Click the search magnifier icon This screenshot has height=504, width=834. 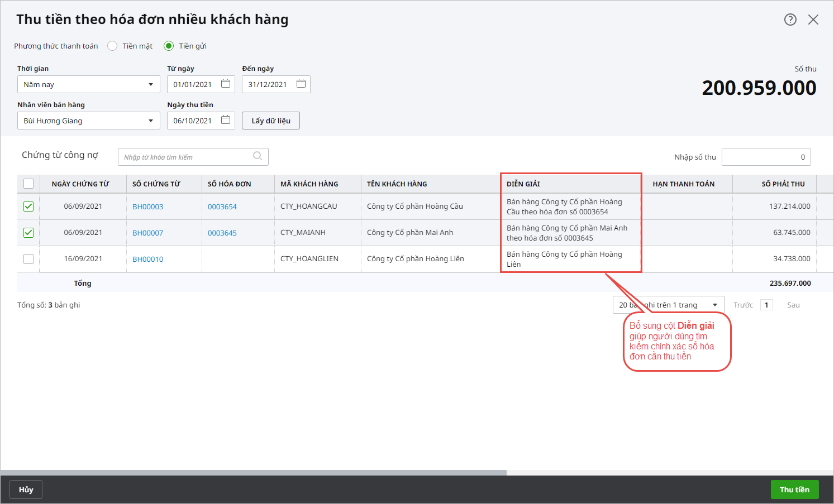258,156
